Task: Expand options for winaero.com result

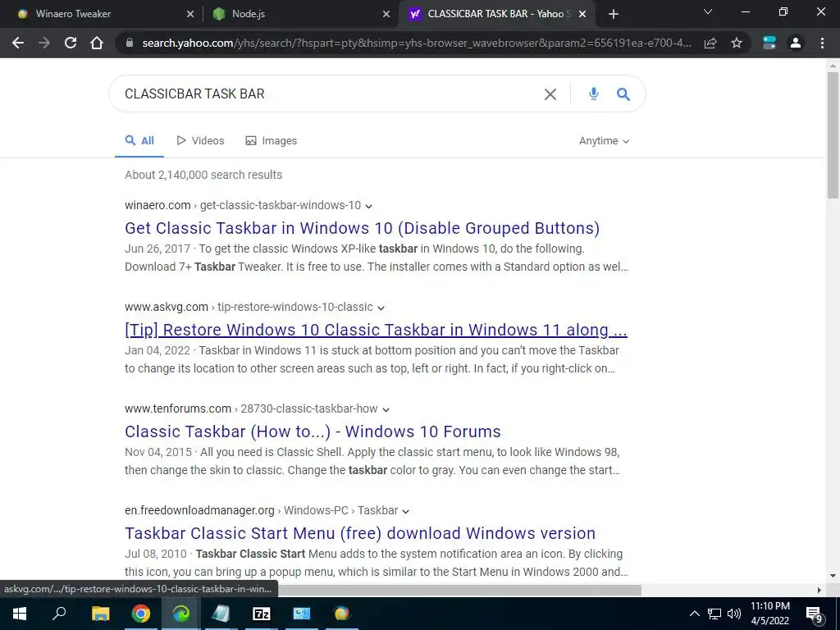Action: coord(368,206)
